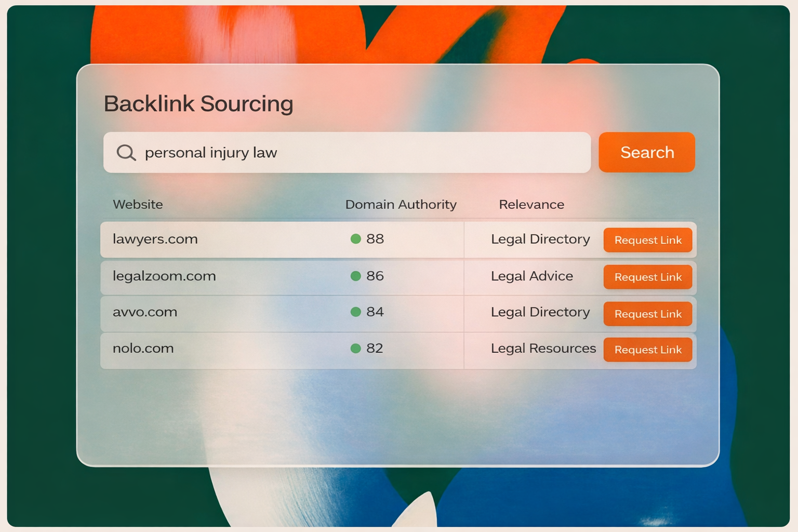Click Legal Directory in the lawyers.com row
The height and width of the screenshot is (532, 798).
(540, 239)
